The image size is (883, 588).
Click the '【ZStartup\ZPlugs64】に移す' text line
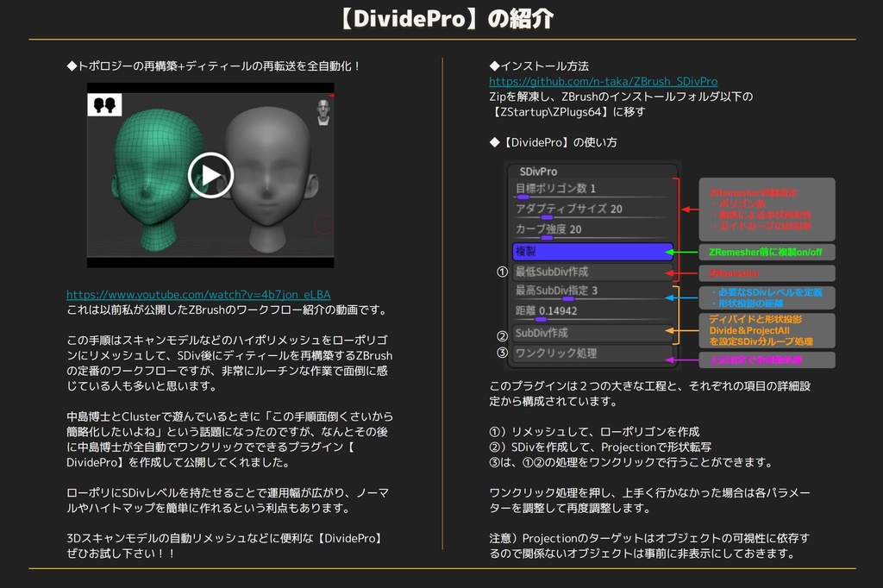pyautogui.click(x=567, y=111)
